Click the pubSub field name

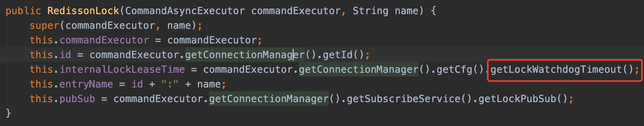(77, 99)
